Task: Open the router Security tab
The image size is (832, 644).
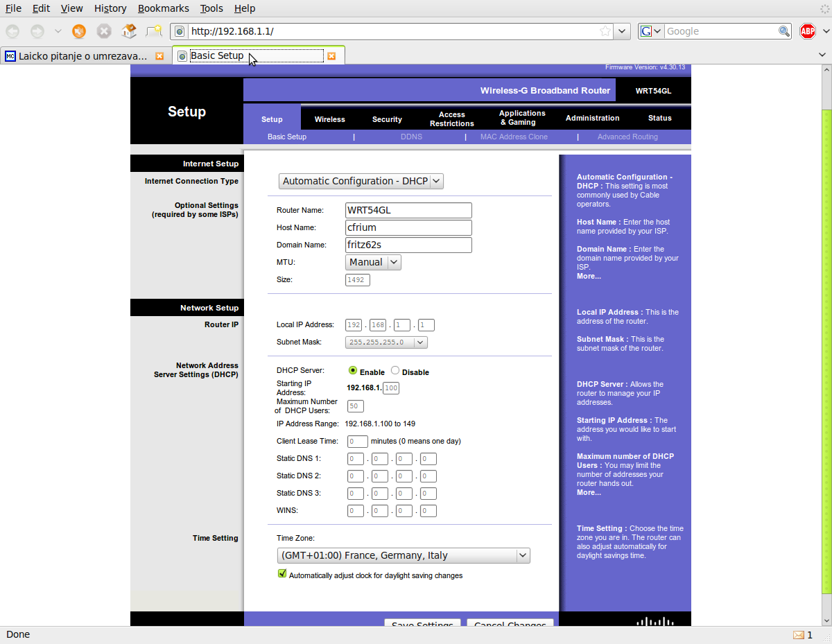Action: pyautogui.click(x=387, y=119)
